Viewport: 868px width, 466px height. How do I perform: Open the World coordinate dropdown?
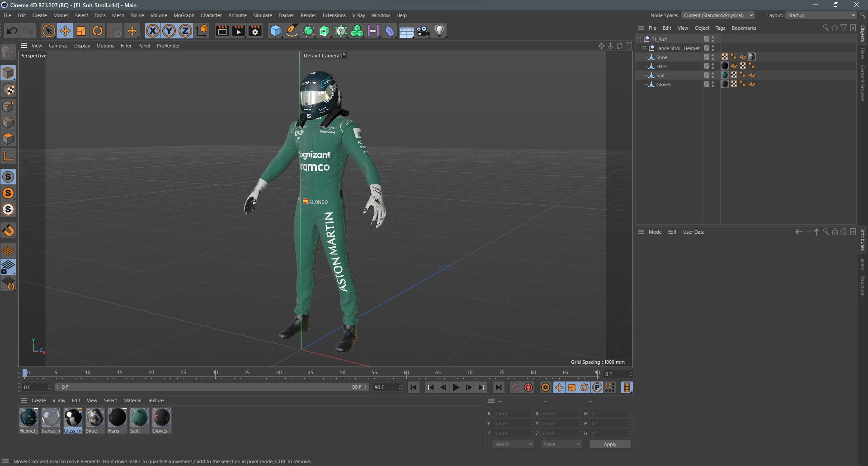[x=513, y=444]
